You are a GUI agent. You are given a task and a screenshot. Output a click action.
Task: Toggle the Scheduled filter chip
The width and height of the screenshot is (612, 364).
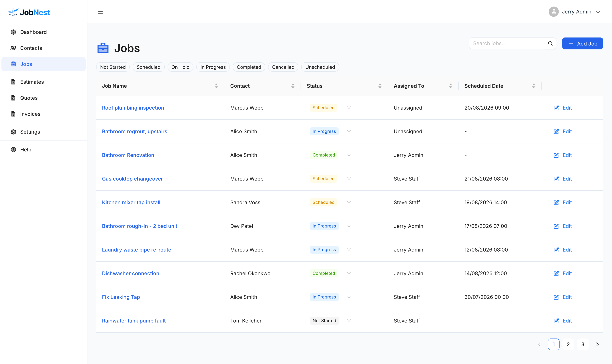(x=148, y=67)
